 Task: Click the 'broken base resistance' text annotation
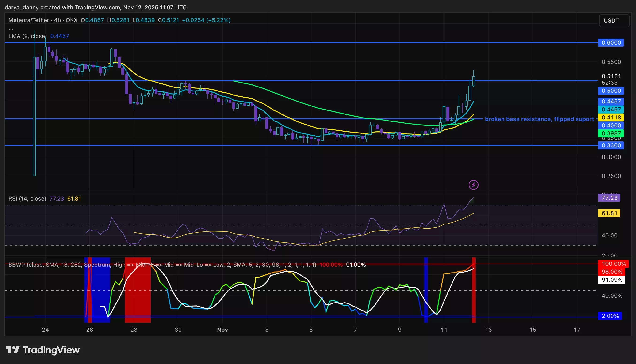[539, 119]
